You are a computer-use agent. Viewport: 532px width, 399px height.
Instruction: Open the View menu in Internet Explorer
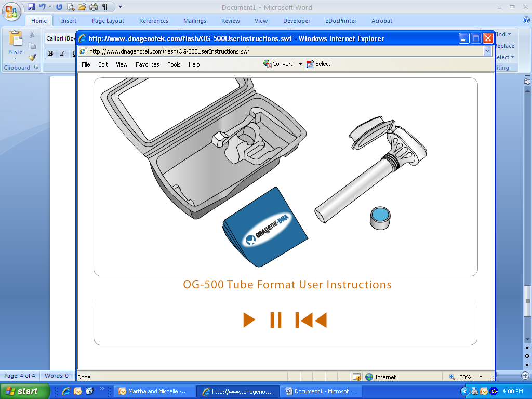click(x=122, y=64)
